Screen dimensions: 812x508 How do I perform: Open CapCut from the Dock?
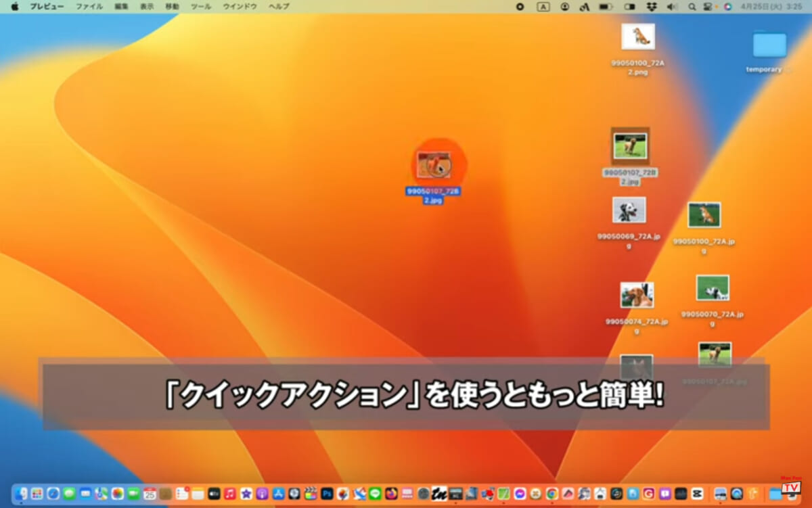tap(697, 494)
